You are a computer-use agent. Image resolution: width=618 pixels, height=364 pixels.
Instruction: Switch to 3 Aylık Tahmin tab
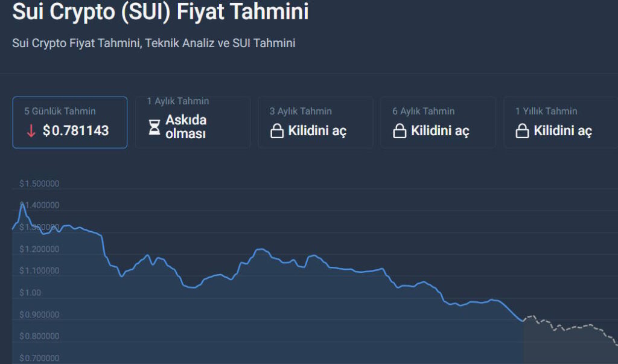(315, 123)
